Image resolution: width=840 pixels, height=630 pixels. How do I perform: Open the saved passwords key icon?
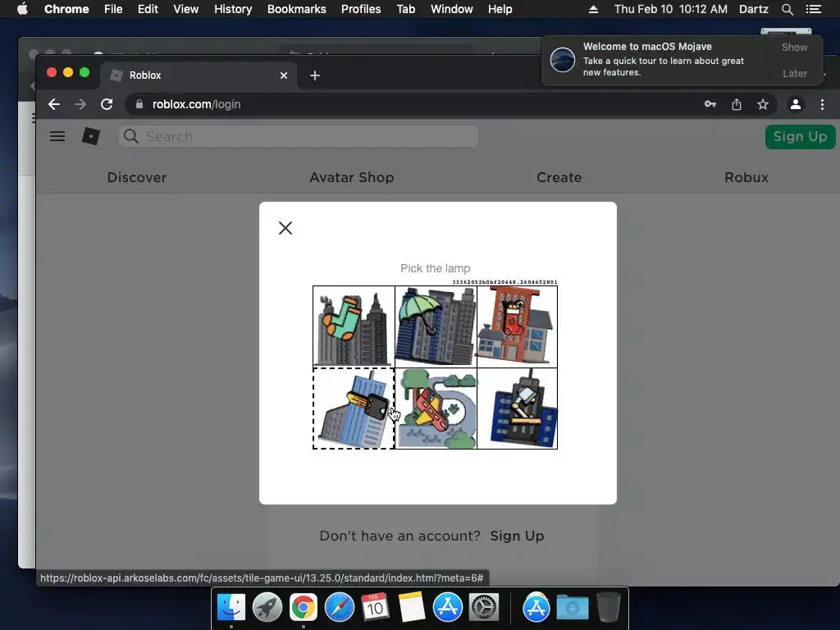click(710, 104)
